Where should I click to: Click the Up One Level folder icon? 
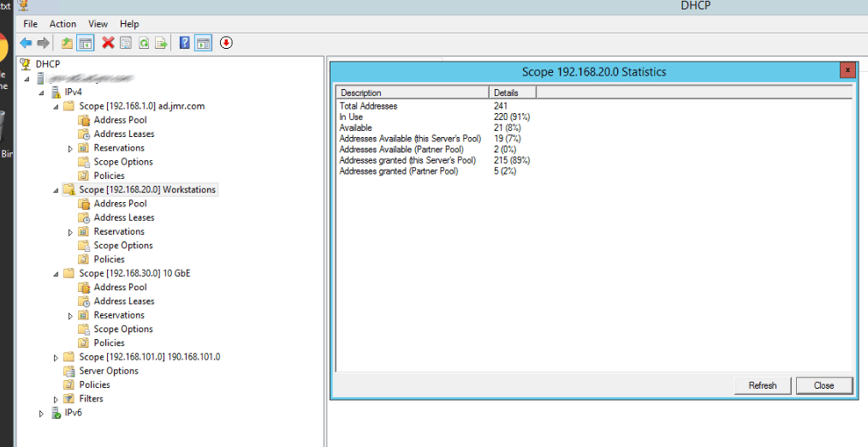click(x=68, y=43)
